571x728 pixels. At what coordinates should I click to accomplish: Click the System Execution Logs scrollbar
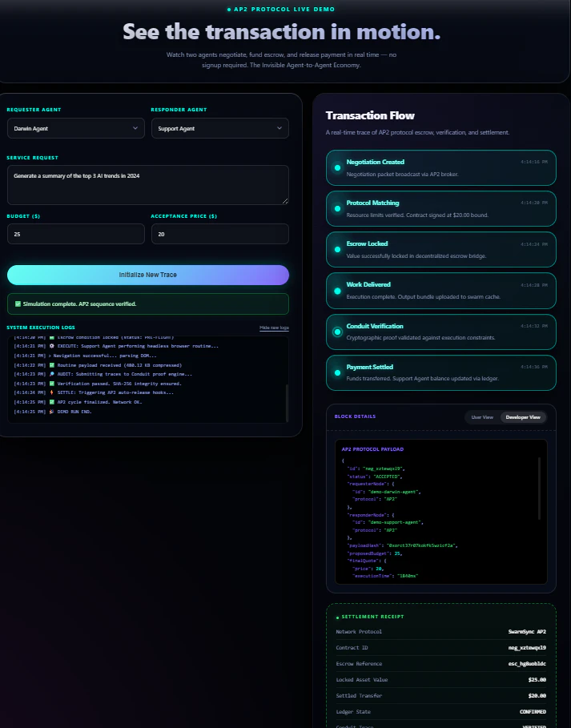[287, 402]
